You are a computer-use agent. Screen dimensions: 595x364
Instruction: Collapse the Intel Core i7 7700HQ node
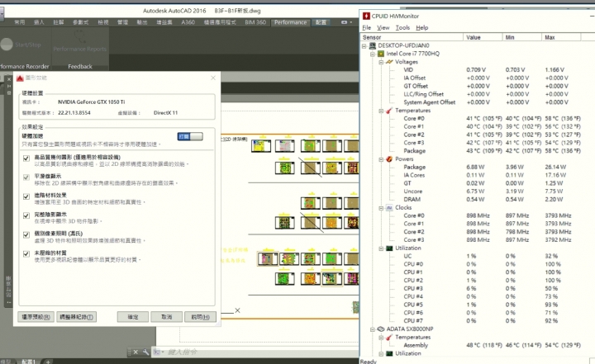(x=373, y=54)
